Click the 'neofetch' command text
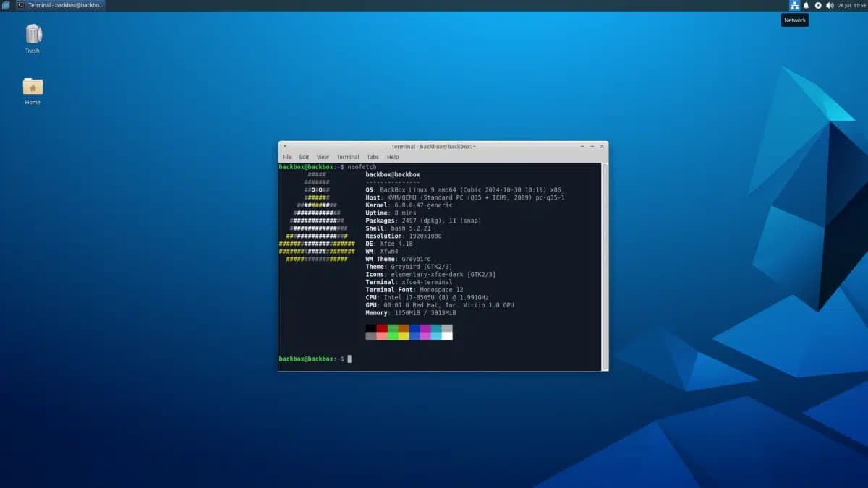868x488 pixels. tap(362, 167)
